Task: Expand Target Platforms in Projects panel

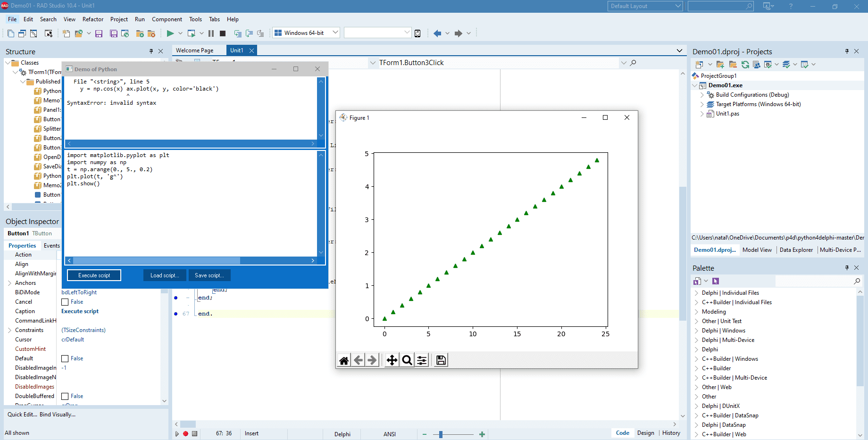Action: click(702, 104)
